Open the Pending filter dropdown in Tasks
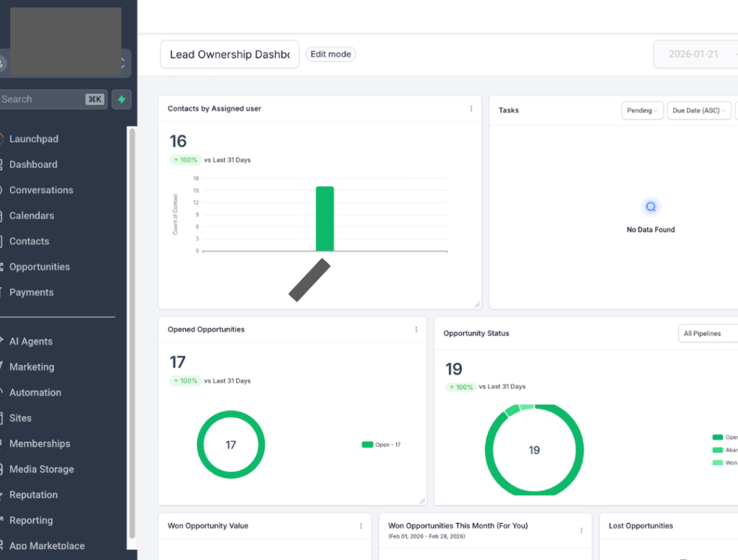Image resolution: width=738 pixels, height=560 pixels. point(641,110)
